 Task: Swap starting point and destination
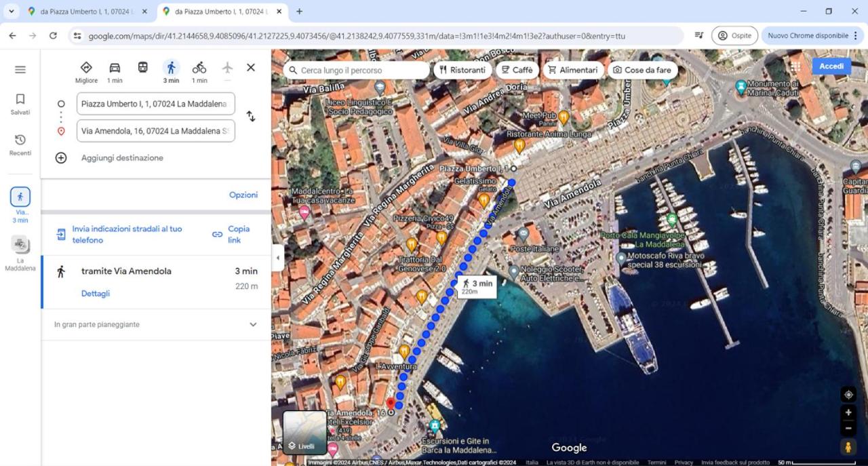coord(251,116)
